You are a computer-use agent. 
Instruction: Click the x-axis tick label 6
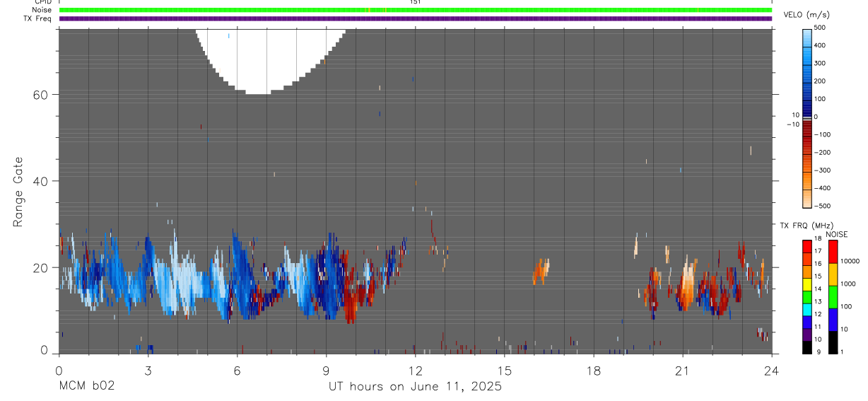coord(237,370)
